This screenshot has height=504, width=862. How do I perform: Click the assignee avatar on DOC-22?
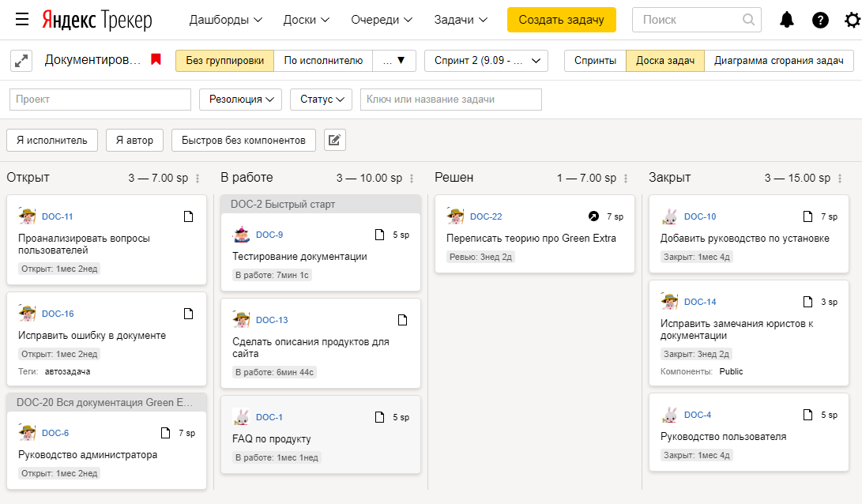[455, 216]
